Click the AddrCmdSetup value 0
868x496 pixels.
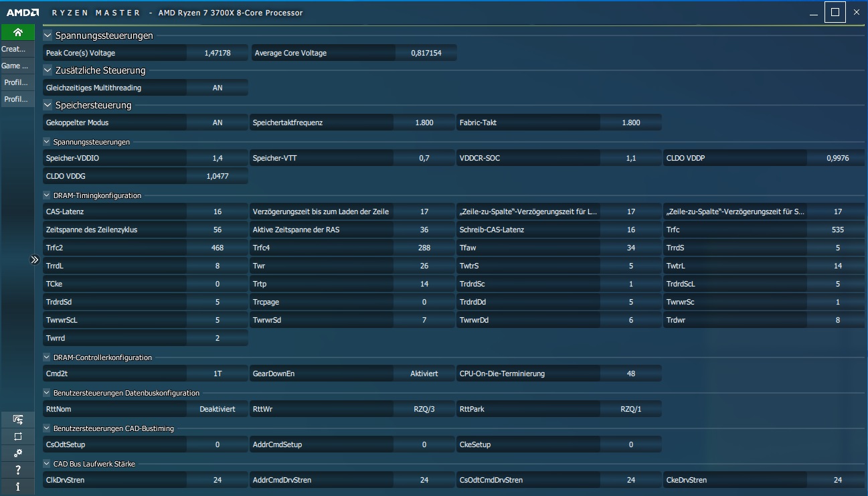[x=424, y=444]
